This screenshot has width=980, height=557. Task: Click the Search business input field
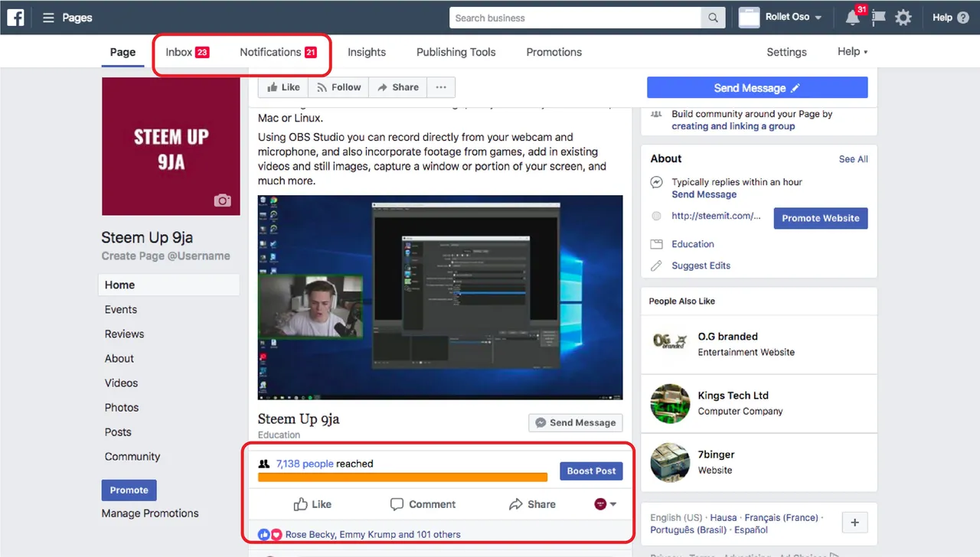point(575,18)
